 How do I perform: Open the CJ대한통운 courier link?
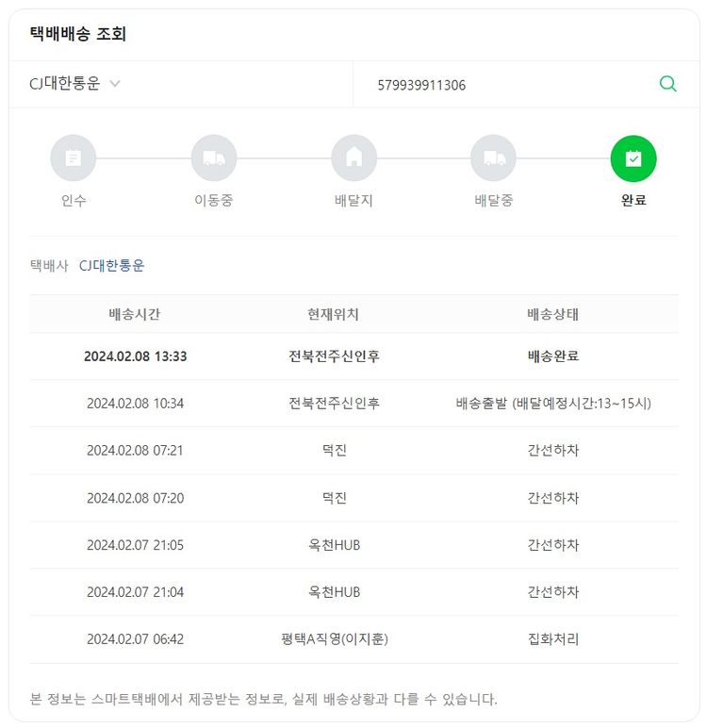[112, 266]
